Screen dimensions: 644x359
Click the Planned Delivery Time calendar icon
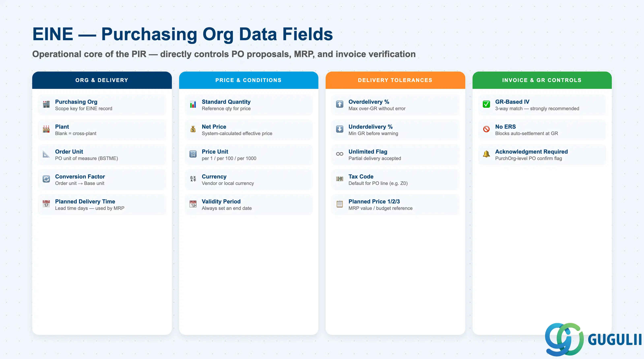tap(46, 204)
